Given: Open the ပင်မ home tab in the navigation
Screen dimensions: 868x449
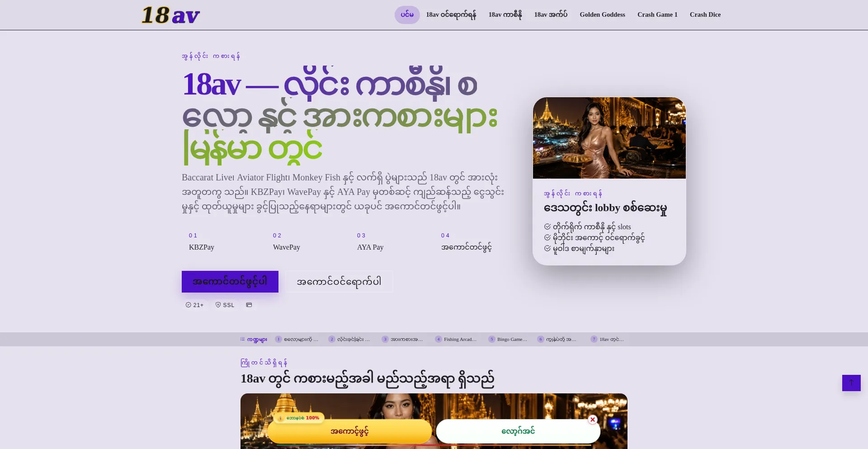Looking at the screenshot, I should pyautogui.click(x=407, y=15).
